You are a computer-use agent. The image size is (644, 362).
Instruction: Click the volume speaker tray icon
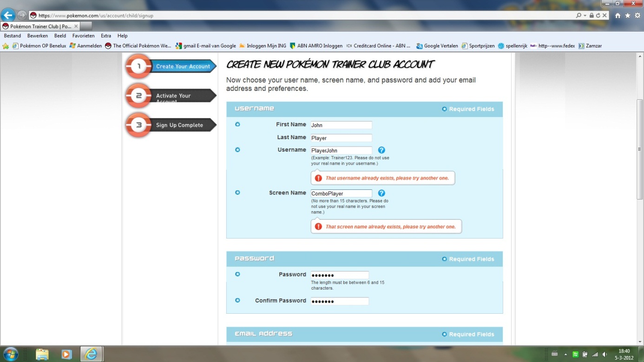(x=605, y=355)
